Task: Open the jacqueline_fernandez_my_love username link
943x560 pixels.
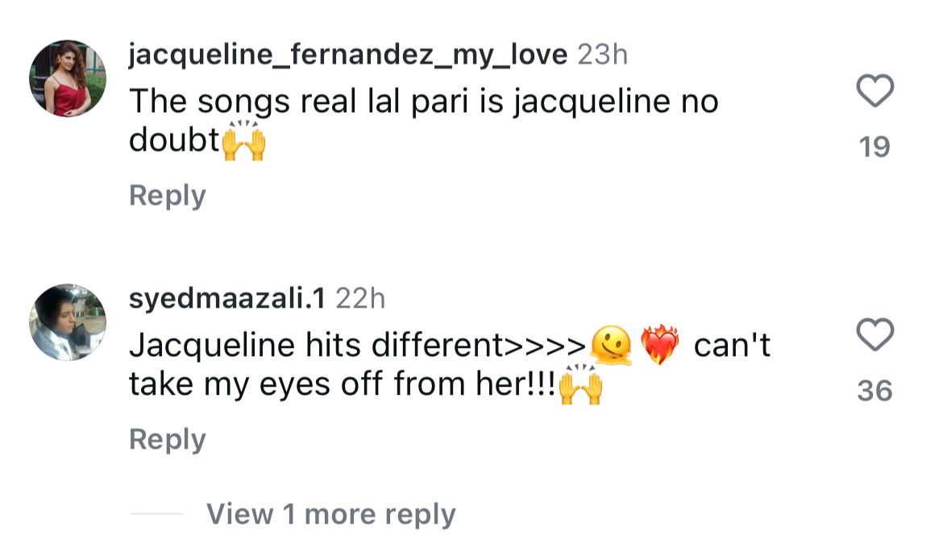Action: [x=348, y=55]
